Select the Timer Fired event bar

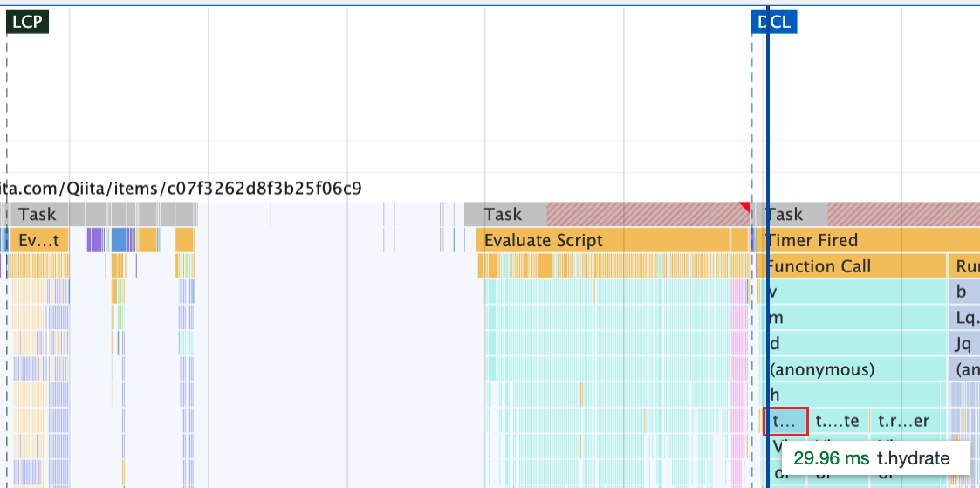(872, 241)
